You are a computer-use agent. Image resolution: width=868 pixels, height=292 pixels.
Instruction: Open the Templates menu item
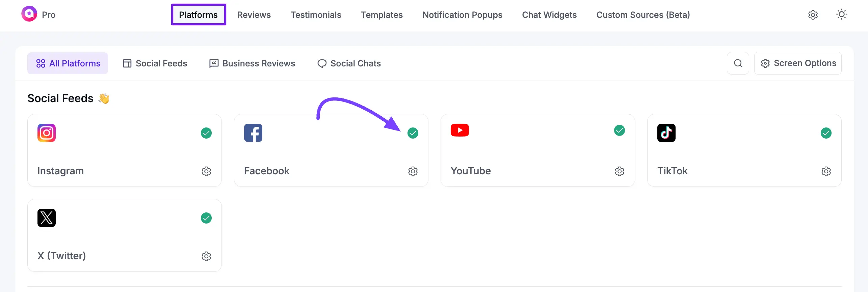pyautogui.click(x=382, y=15)
